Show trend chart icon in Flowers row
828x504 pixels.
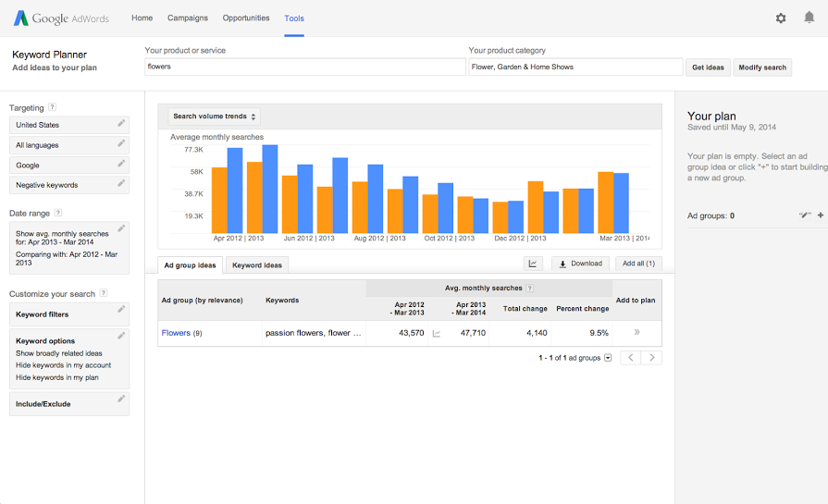tap(437, 333)
